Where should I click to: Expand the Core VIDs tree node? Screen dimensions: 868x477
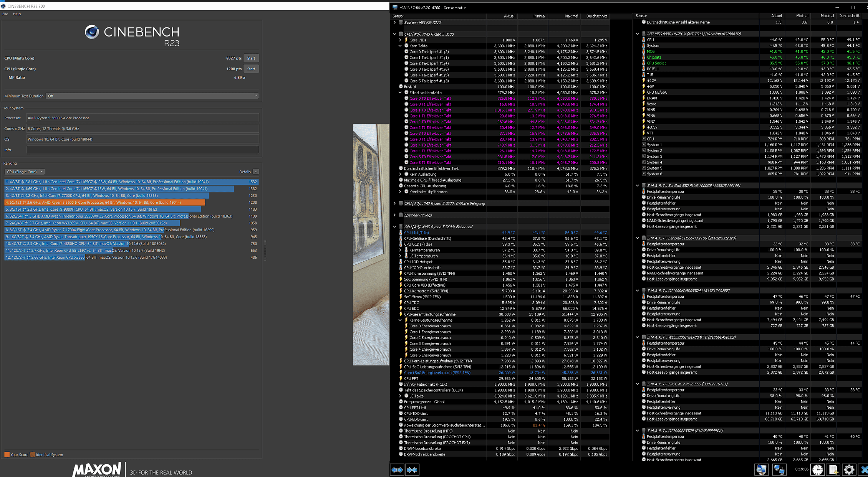(x=400, y=40)
